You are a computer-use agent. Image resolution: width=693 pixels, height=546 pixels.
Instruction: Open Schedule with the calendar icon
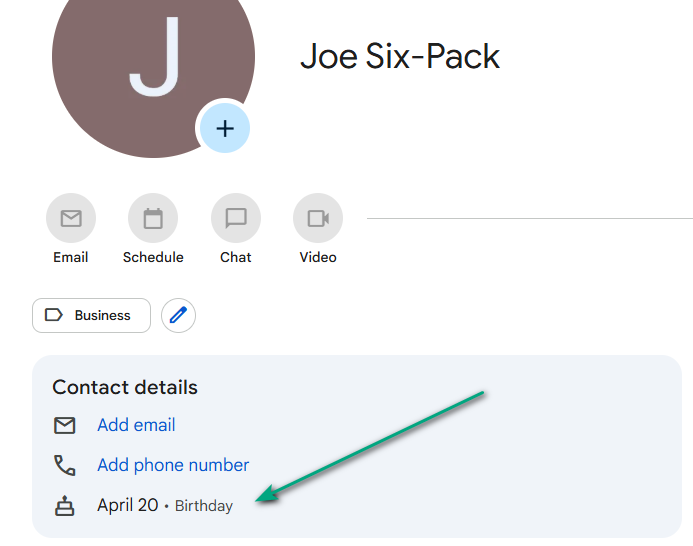pos(153,218)
